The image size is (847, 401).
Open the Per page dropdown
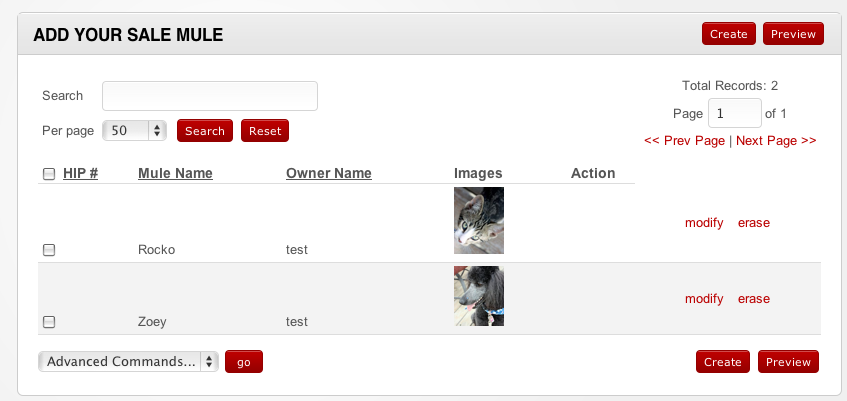[x=134, y=131]
